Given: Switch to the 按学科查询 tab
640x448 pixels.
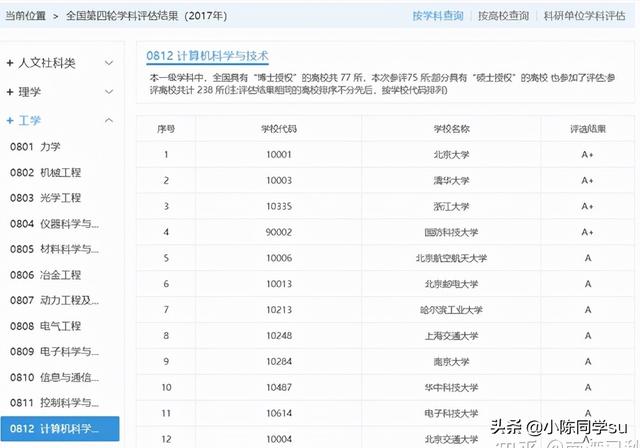Looking at the screenshot, I should point(437,17).
